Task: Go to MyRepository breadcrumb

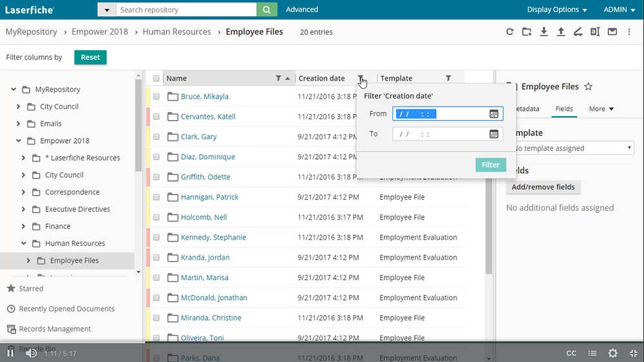Action: [x=31, y=32]
